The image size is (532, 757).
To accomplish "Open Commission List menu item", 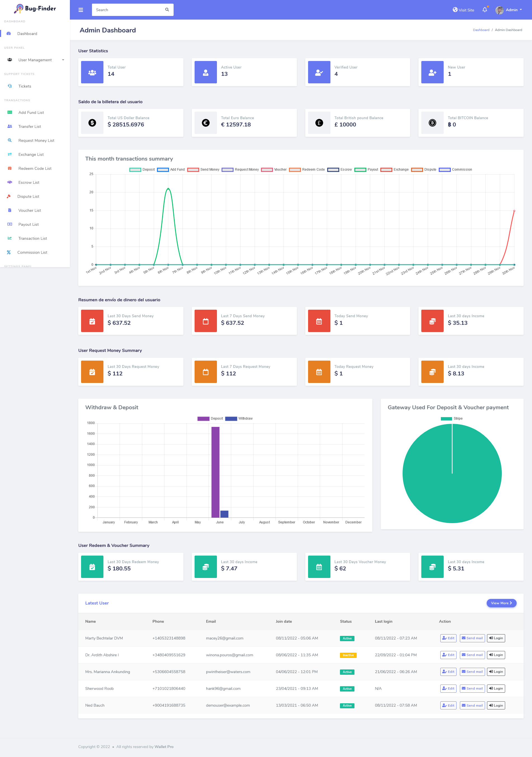I will tap(35, 252).
